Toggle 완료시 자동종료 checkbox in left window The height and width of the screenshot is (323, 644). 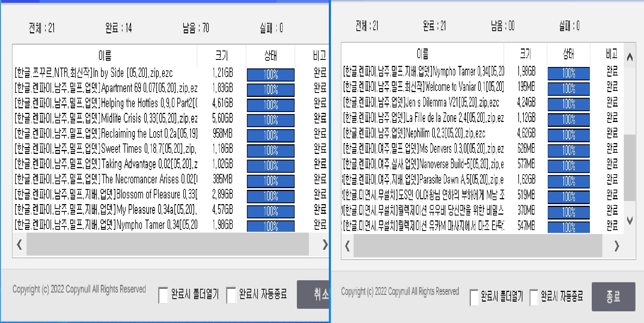[x=231, y=295]
